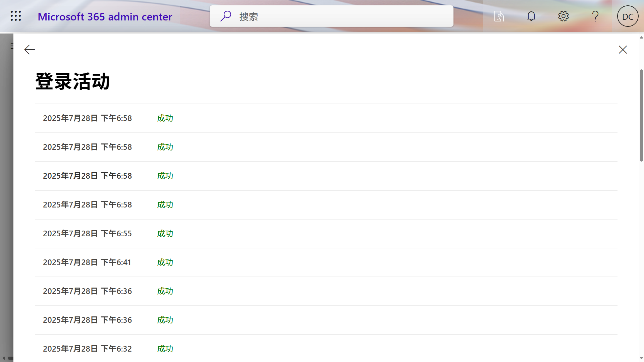Select the 下午6:55 sign-in entry
Screen dimensions: 644x362
(87, 234)
